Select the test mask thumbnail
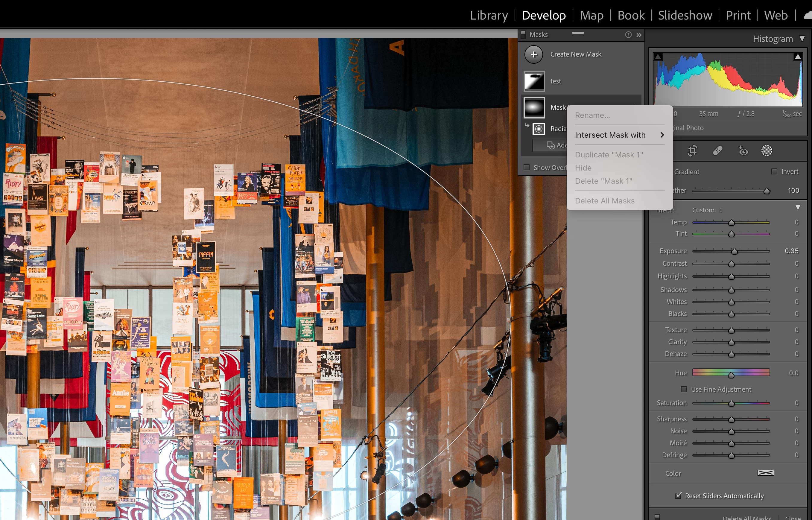Screen dimensions: 812x520 coord(534,81)
